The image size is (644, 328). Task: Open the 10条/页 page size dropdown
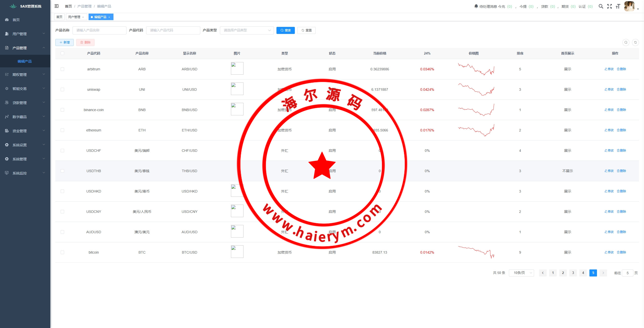point(521,273)
